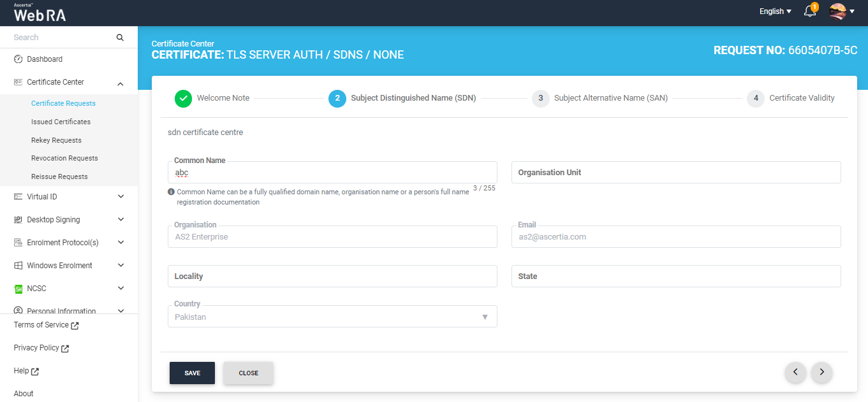
Task: Expand the Windows Enrolment menu chevron
Action: [x=121, y=266]
